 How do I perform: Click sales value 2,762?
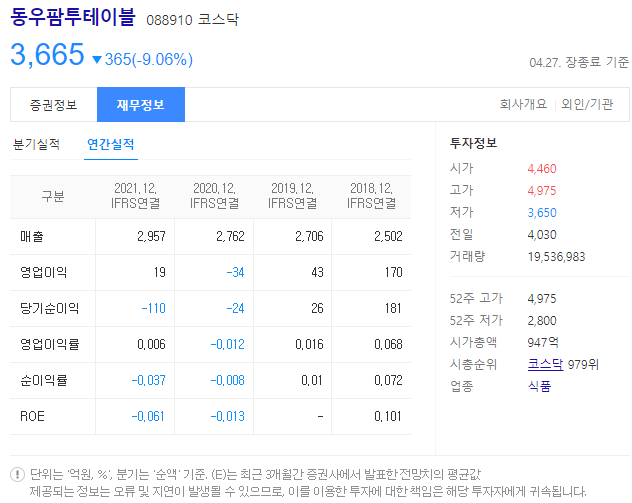coord(230,236)
